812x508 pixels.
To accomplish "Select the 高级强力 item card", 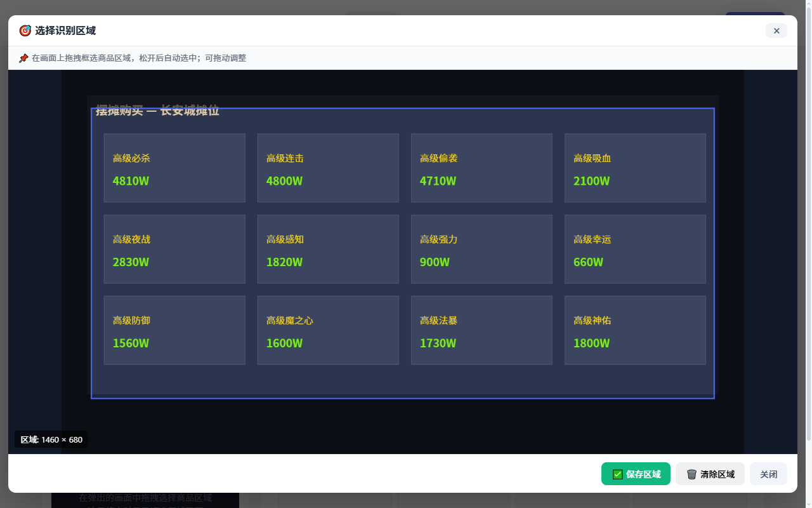I will click(481, 249).
